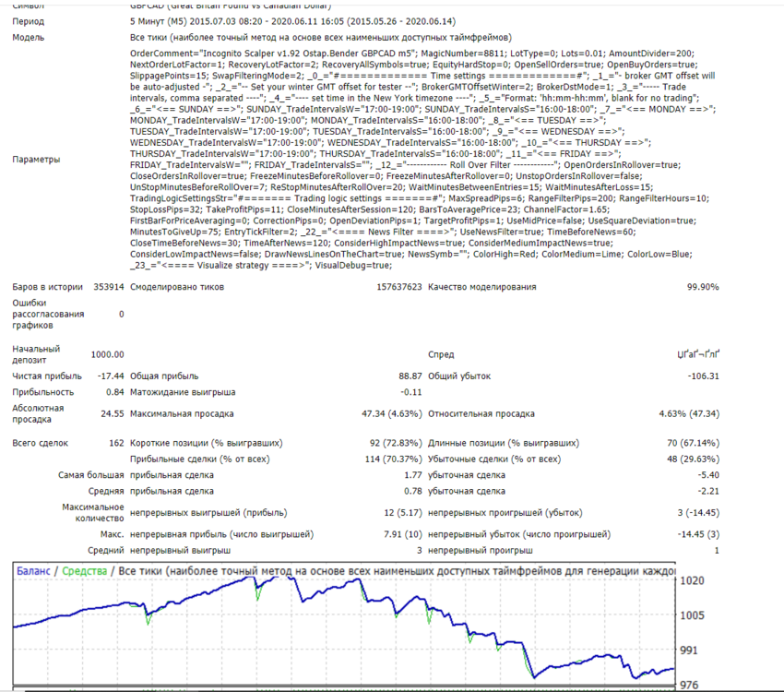Image resolution: width=784 pixels, height=692 pixels.
Task: Click the 'Общая прибыль' label
Action: pos(164,376)
